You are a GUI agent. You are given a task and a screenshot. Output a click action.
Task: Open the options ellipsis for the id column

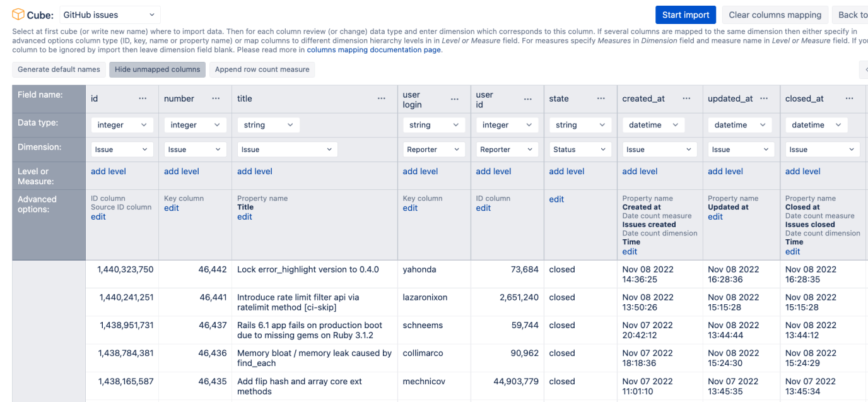pos(143,98)
